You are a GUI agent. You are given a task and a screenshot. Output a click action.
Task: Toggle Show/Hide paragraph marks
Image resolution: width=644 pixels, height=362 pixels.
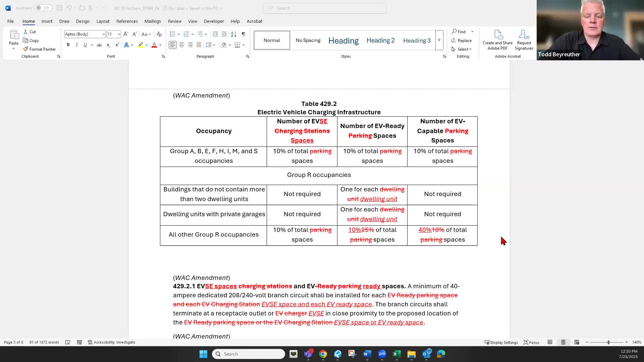point(244,34)
